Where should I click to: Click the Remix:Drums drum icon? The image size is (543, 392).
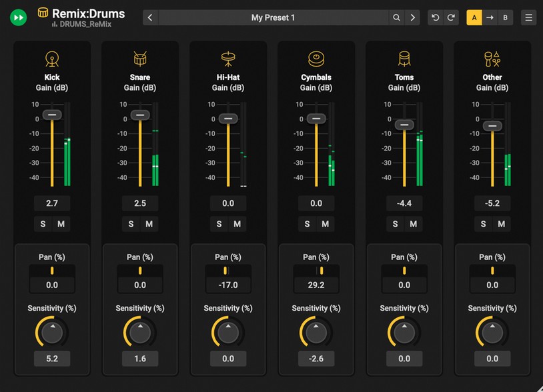point(43,13)
